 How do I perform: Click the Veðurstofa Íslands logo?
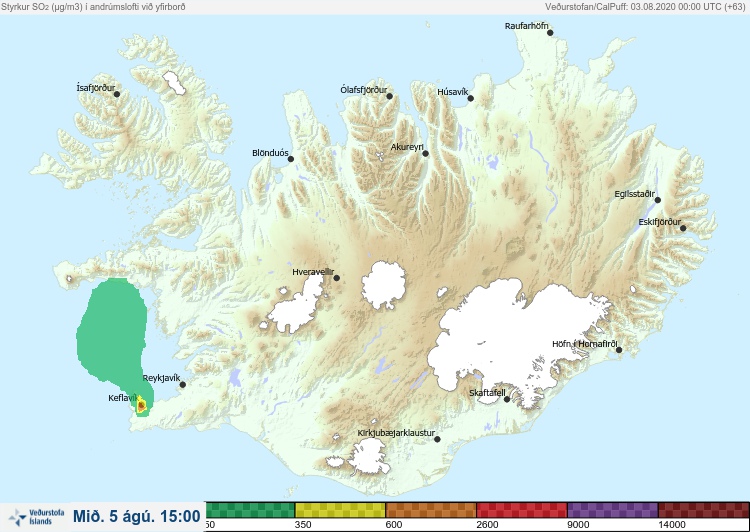(x=36, y=517)
